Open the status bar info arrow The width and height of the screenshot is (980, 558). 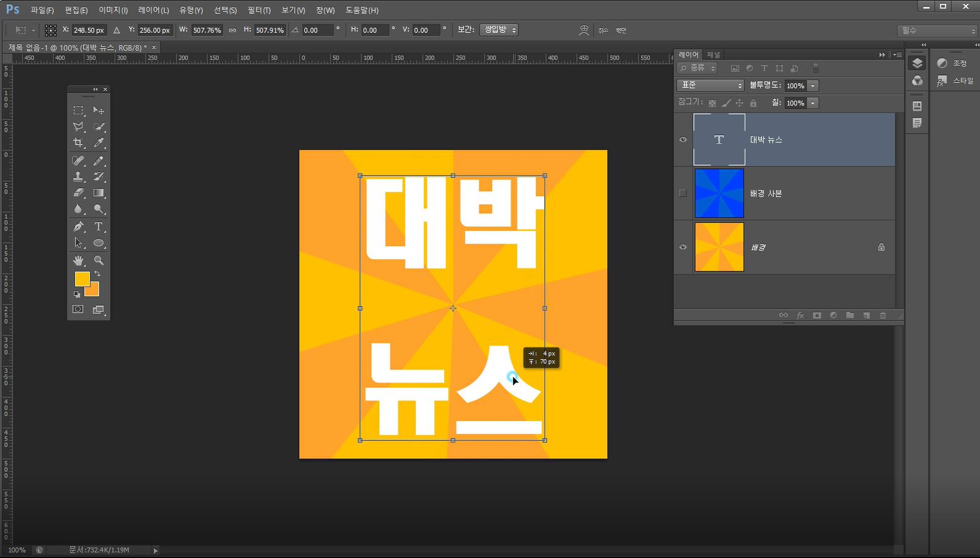point(155,550)
